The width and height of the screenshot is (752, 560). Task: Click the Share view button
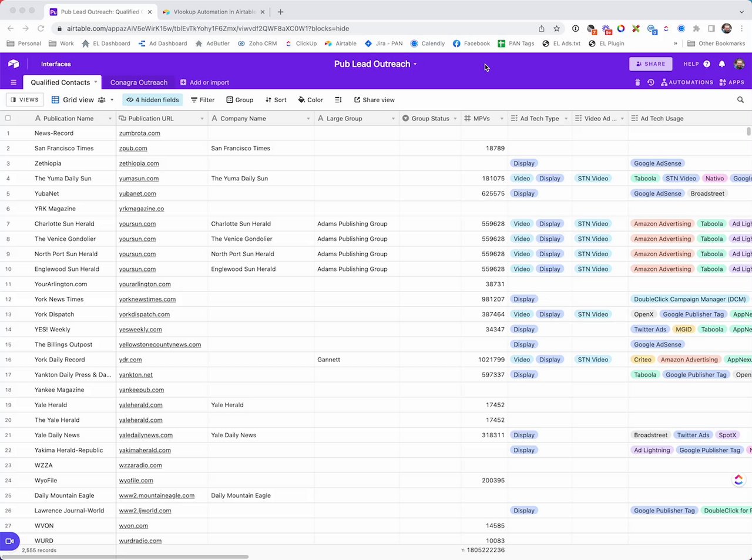click(374, 100)
